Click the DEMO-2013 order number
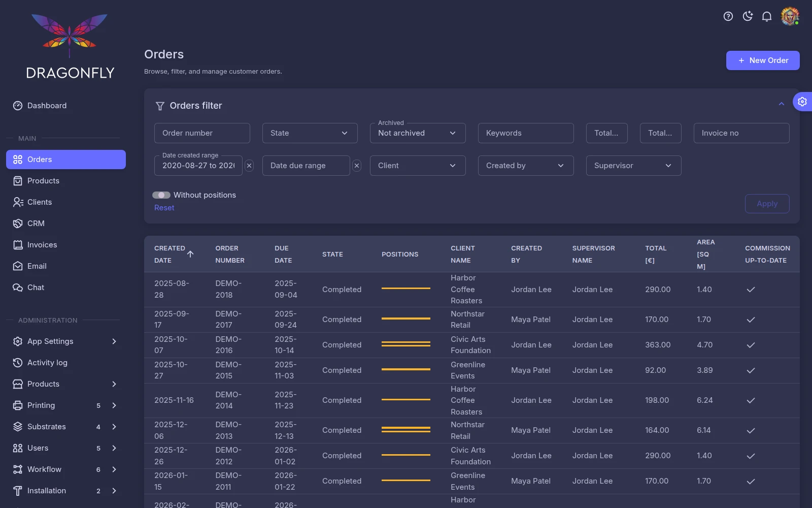812x508 pixels. click(228, 430)
